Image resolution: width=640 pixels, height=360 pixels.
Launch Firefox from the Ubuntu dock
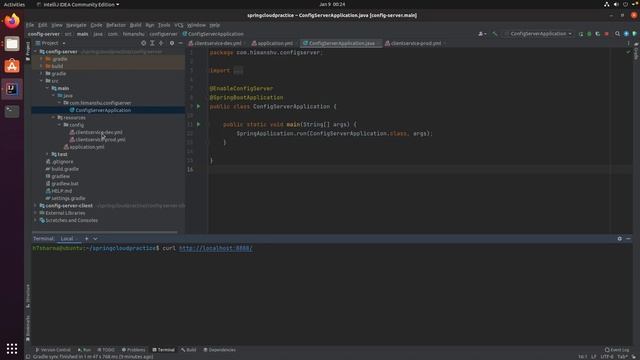(x=12, y=21)
